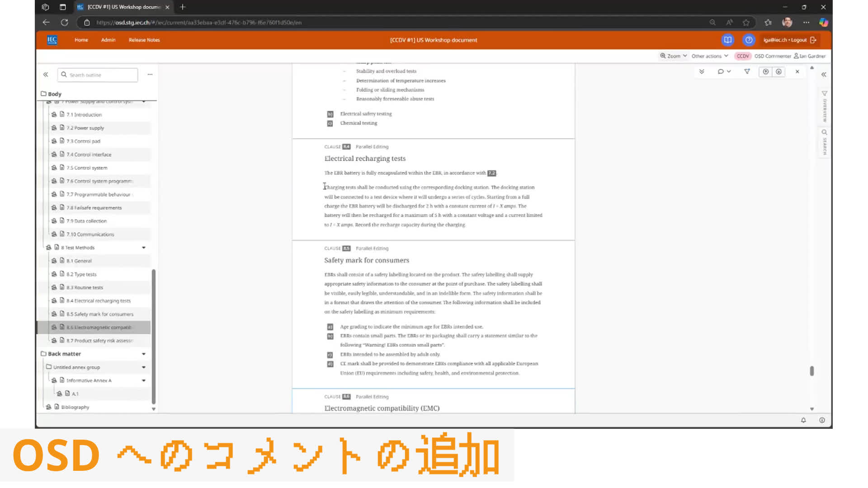Collapse the 8 Test Methods section
Screen dimensions: 868x488
point(144,248)
